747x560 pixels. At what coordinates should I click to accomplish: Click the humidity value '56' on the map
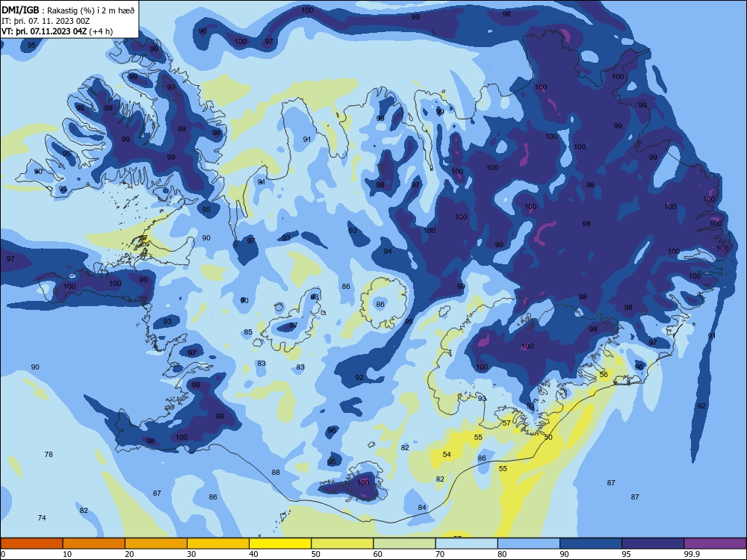click(x=604, y=375)
